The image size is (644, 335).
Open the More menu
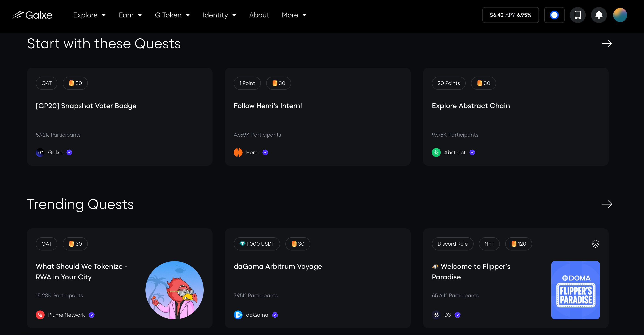click(x=294, y=15)
